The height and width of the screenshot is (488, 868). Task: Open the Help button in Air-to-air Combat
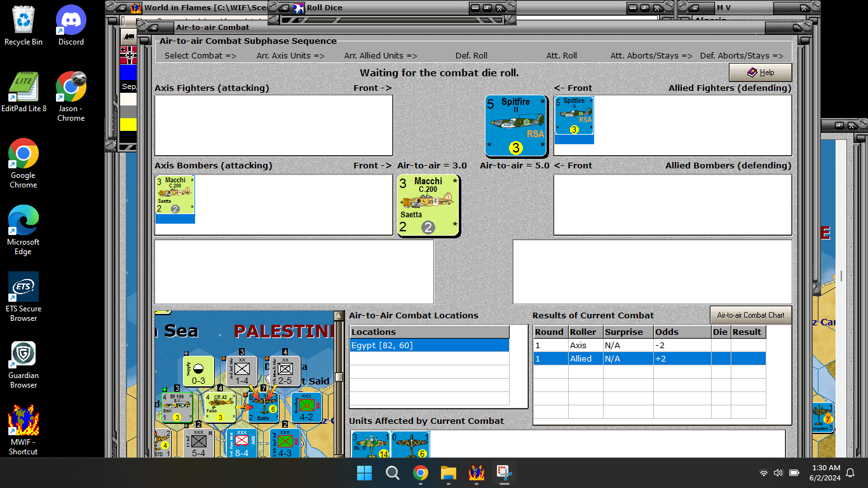761,72
